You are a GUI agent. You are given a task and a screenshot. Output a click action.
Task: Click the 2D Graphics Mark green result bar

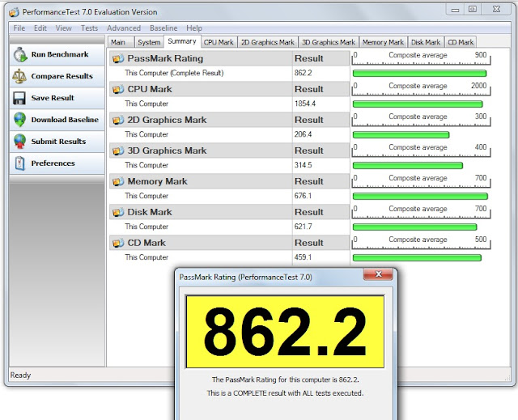pyautogui.click(x=401, y=134)
